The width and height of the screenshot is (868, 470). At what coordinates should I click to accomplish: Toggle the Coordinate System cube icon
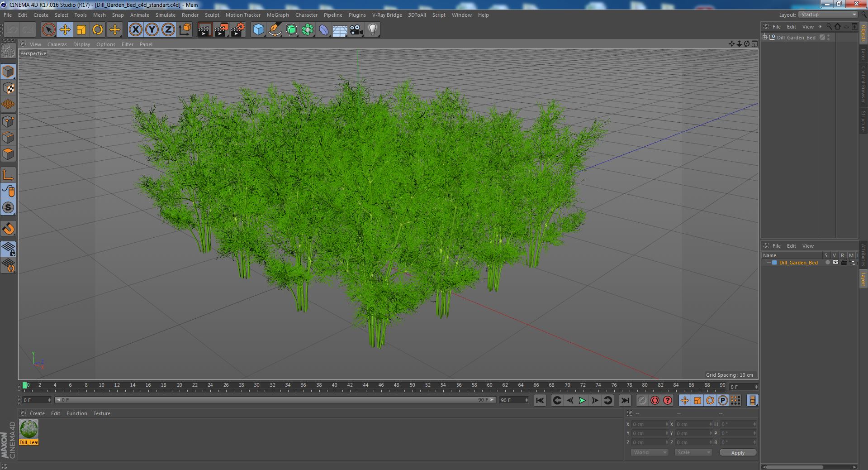(185, 30)
